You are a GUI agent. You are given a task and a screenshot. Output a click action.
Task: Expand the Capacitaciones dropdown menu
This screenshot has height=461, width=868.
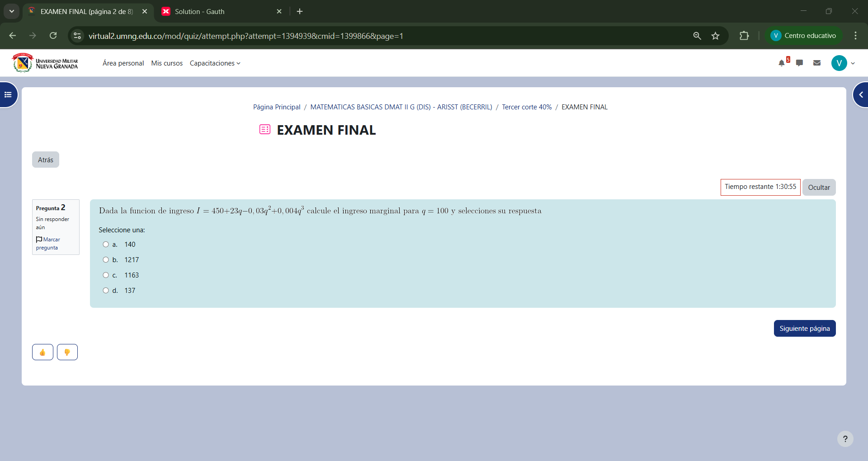coord(215,63)
